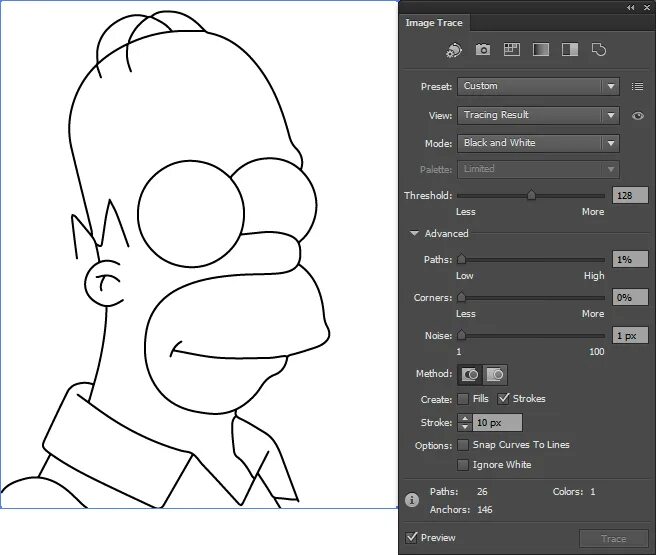Click the Corners value field 0%
The height and width of the screenshot is (555, 656).
630,297
